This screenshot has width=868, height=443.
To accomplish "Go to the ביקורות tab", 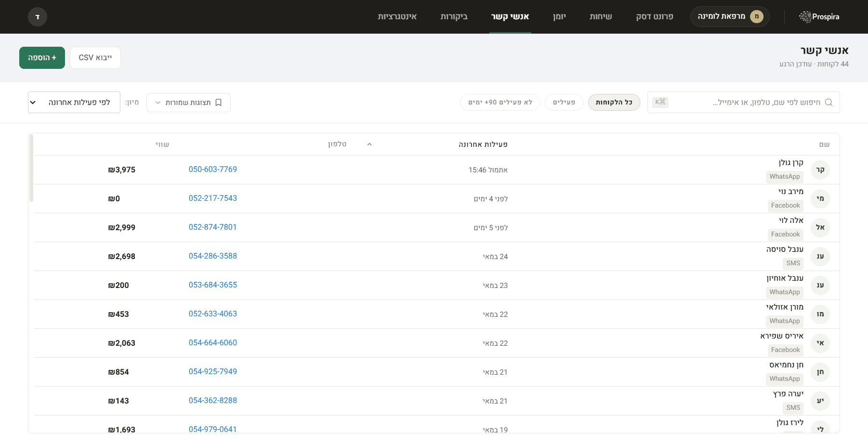I will (454, 17).
